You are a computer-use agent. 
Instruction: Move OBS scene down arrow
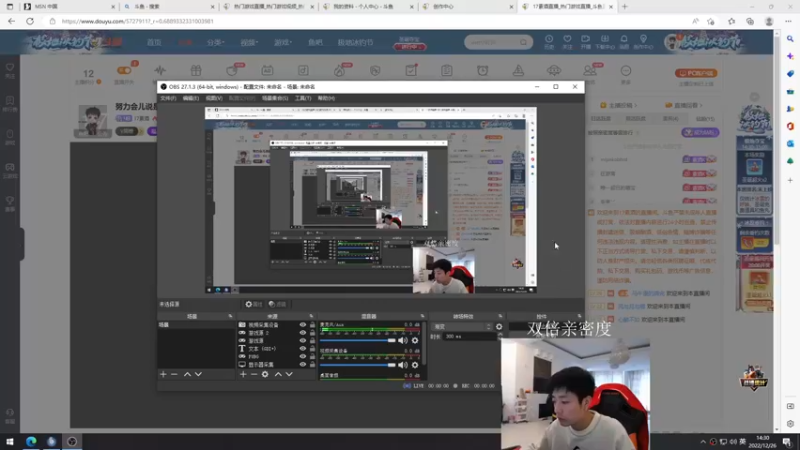(198, 374)
